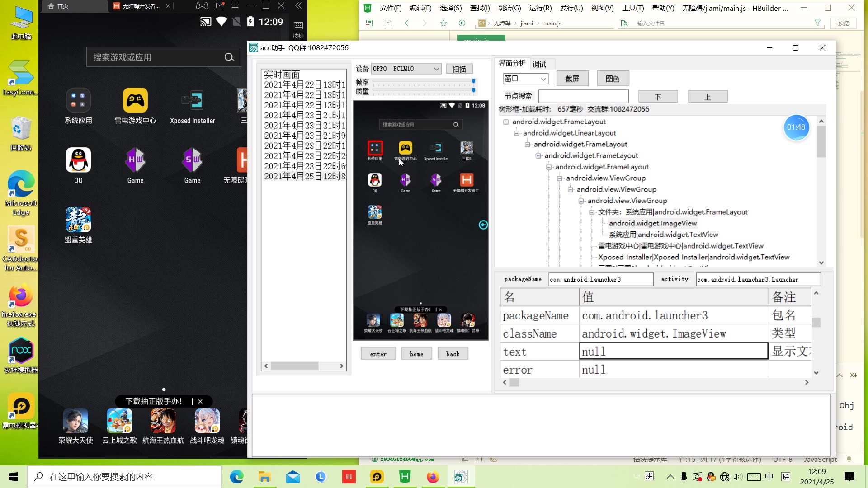This screenshot has width=868, height=488.
Task: Select 系统应用|android.widget.TextView tree row
Action: coord(664,235)
